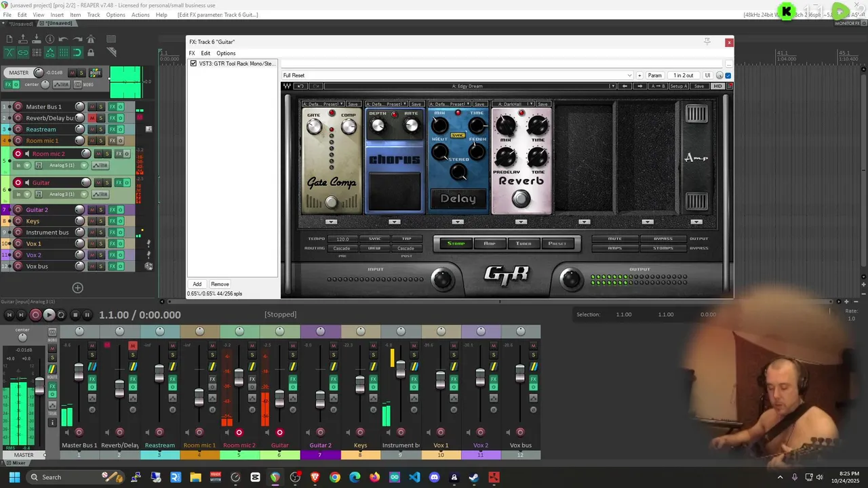Click the Waves logo in GTR plugin

pyautogui.click(x=288, y=86)
